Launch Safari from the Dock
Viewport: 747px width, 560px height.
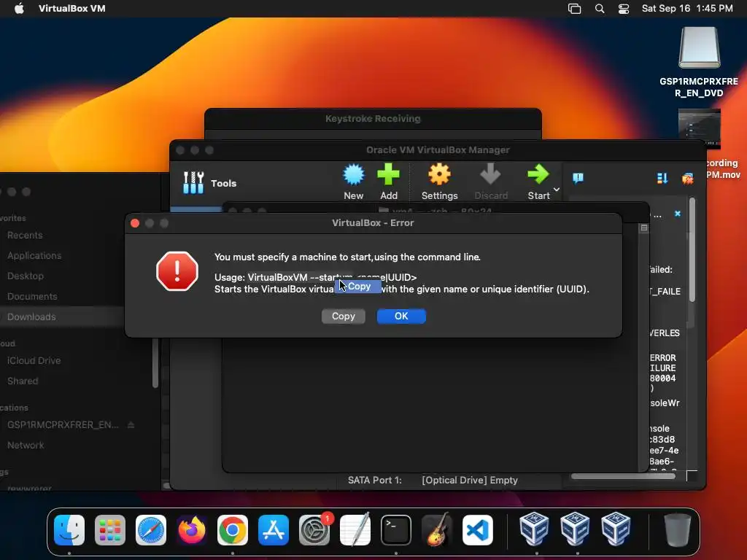tap(151, 529)
